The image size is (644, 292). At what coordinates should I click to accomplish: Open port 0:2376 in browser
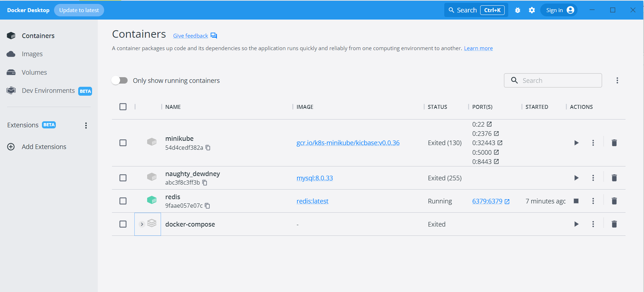coord(496,133)
